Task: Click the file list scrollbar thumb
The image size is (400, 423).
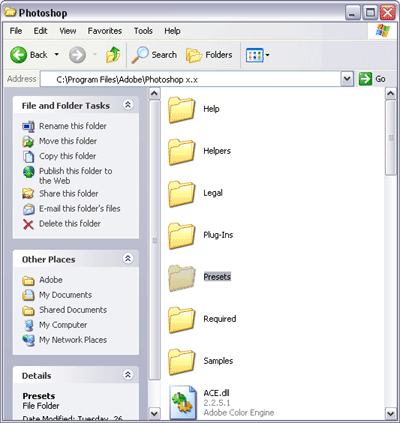Action: pos(391,137)
